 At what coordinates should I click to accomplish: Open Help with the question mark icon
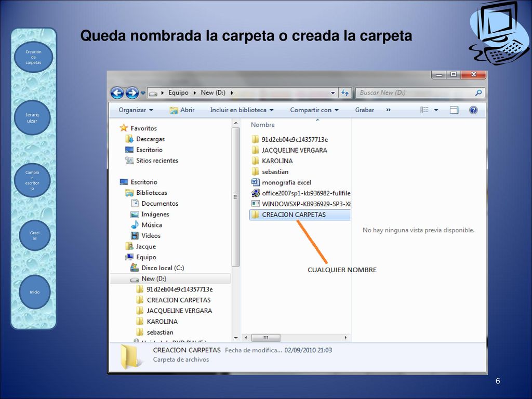coord(473,110)
